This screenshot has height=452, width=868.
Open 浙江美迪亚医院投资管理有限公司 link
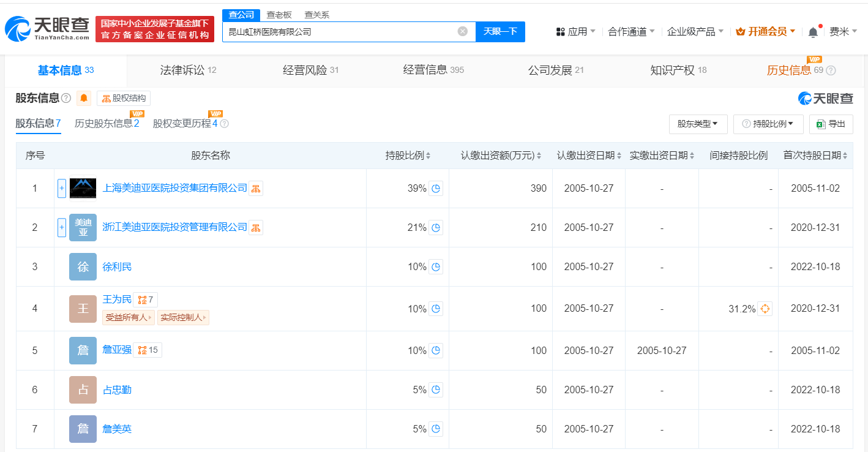(175, 228)
